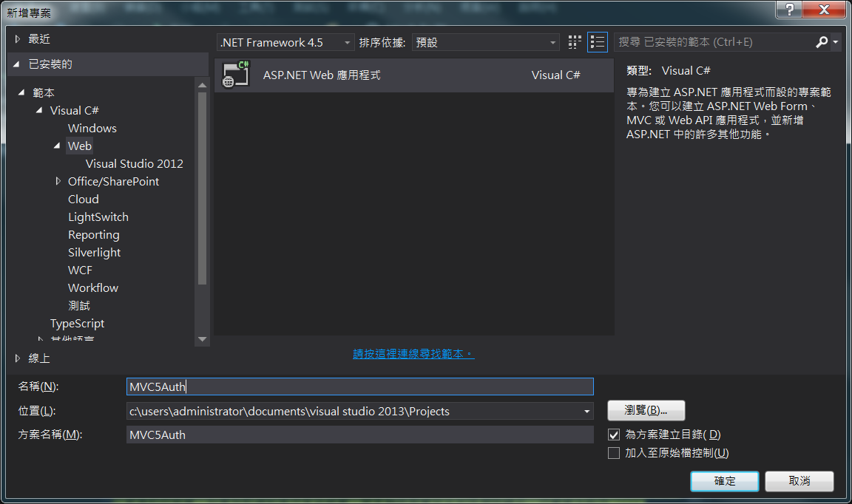Click the 確定 button
The height and width of the screenshot is (504, 852).
724,481
